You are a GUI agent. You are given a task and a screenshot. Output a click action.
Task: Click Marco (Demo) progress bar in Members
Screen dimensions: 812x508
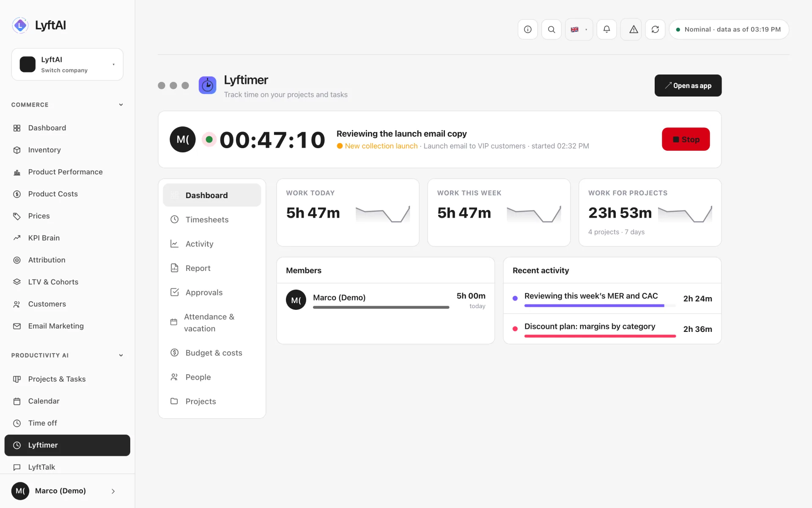[381, 307]
